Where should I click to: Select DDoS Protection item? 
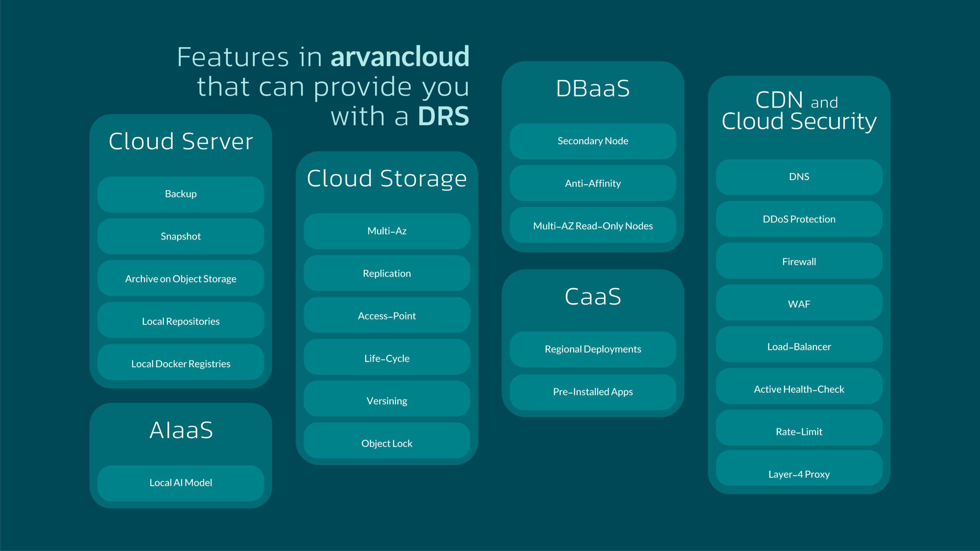[799, 219]
